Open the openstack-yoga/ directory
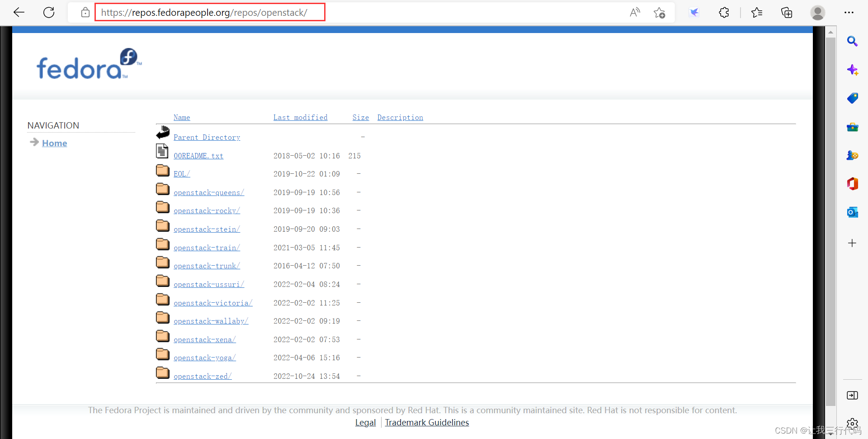This screenshot has height=439, width=868. coord(205,358)
